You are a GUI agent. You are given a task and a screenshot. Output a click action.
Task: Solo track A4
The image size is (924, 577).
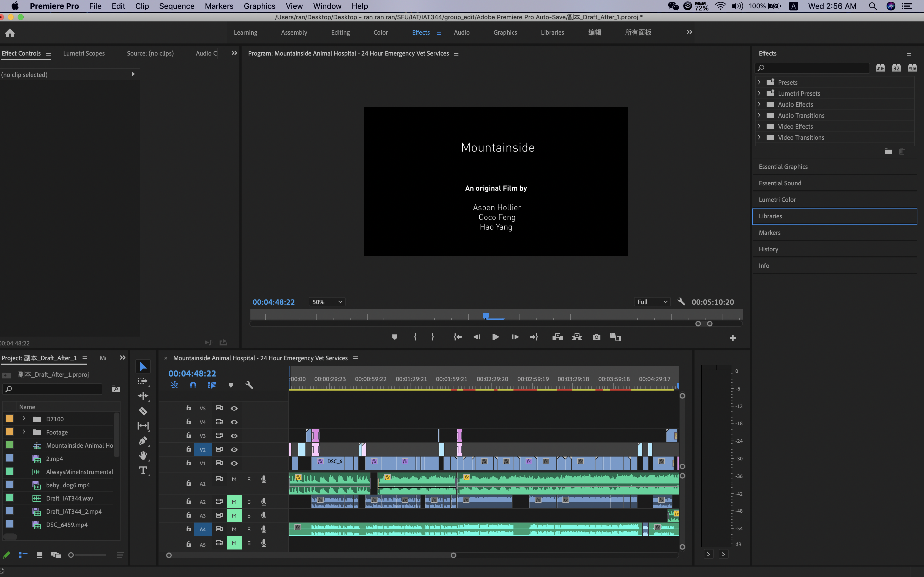tap(249, 529)
